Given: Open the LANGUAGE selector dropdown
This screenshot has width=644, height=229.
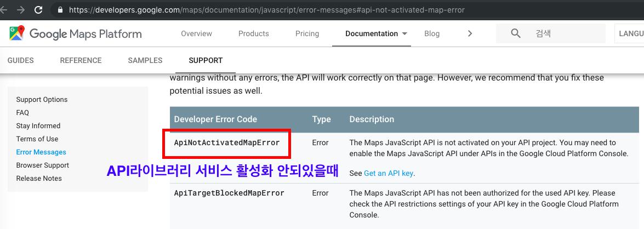Looking at the screenshot, I should tap(629, 33).
